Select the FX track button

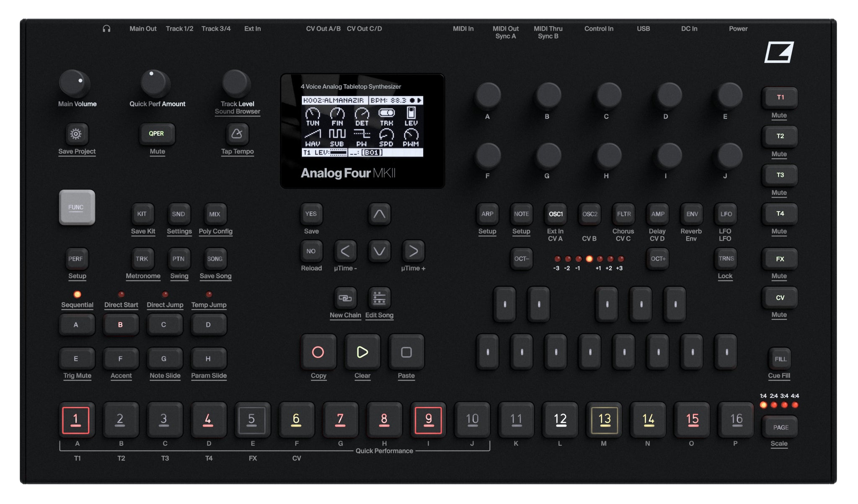(780, 259)
